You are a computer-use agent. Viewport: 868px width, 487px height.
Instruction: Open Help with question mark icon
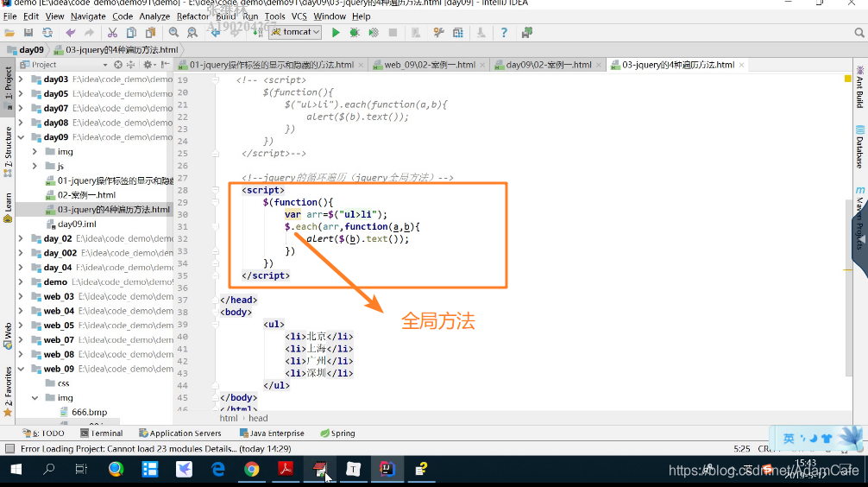(504, 33)
